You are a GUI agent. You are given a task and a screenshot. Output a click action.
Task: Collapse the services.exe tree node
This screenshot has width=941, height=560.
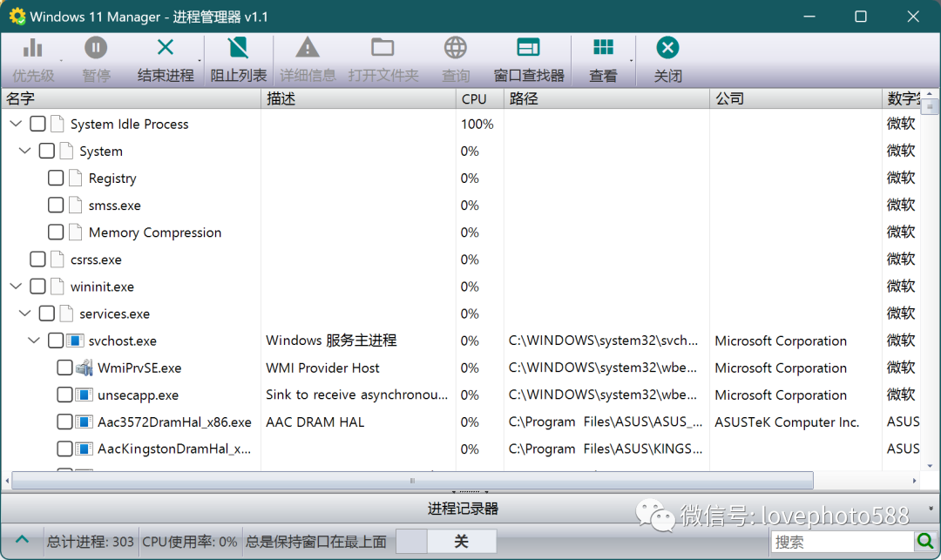pyautogui.click(x=25, y=313)
